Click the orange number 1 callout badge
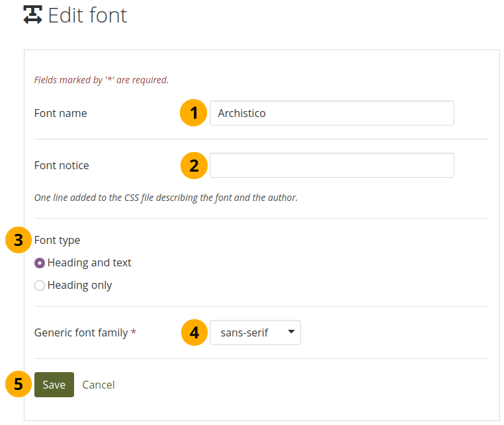This screenshot has width=504, height=425. pos(193,113)
